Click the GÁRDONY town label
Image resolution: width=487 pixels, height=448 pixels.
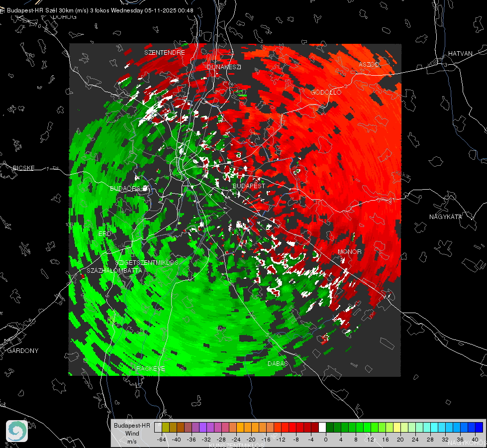(x=23, y=351)
